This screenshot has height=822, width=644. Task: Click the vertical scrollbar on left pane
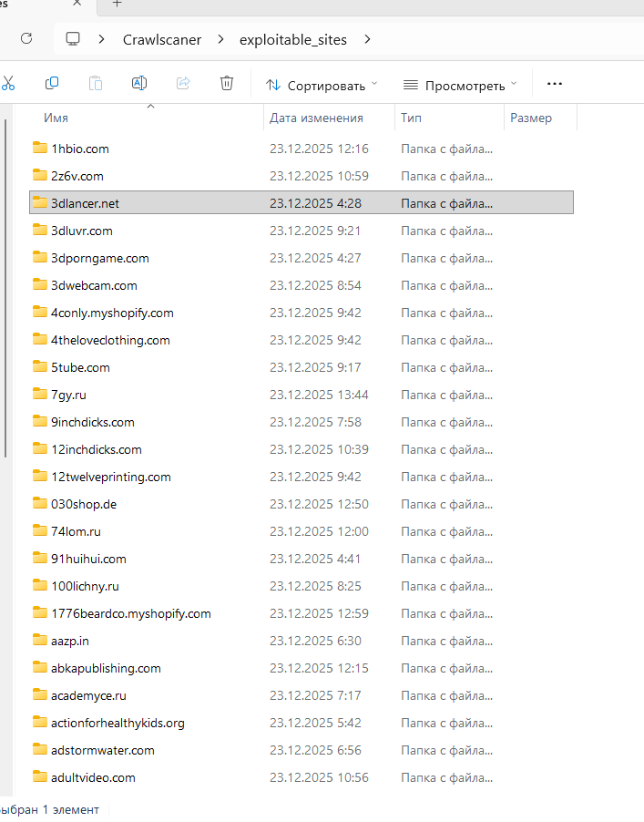(x=5, y=288)
